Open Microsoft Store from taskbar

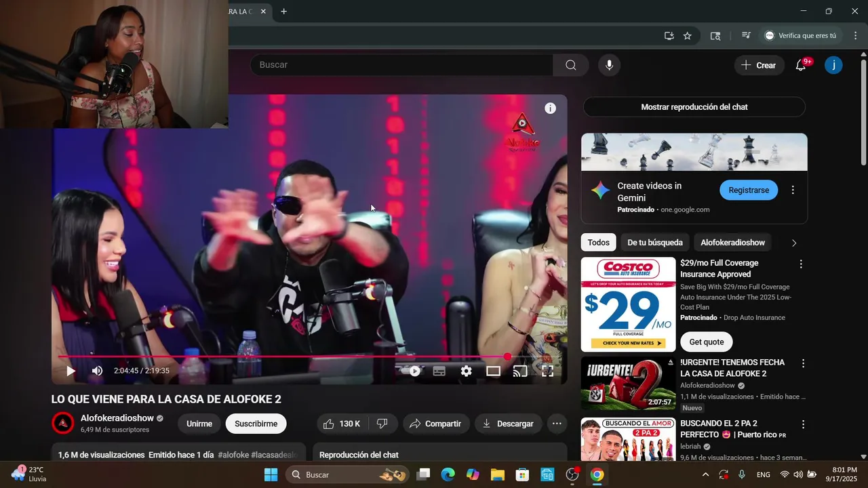(x=522, y=474)
